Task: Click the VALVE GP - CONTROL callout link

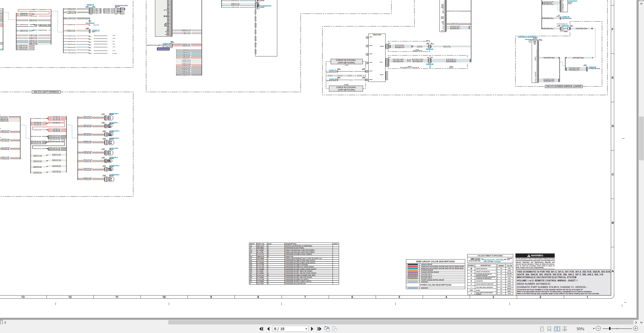Action: tap(493, 260)
